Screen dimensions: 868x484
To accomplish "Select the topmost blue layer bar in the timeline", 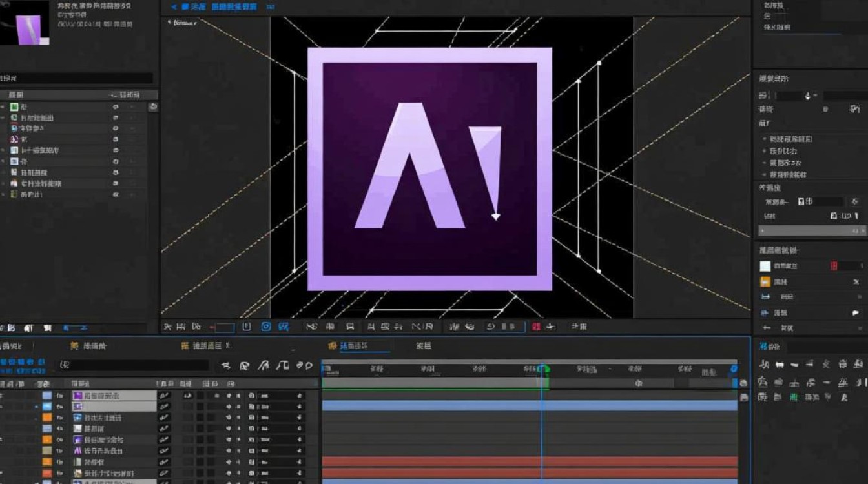I will tap(530, 406).
